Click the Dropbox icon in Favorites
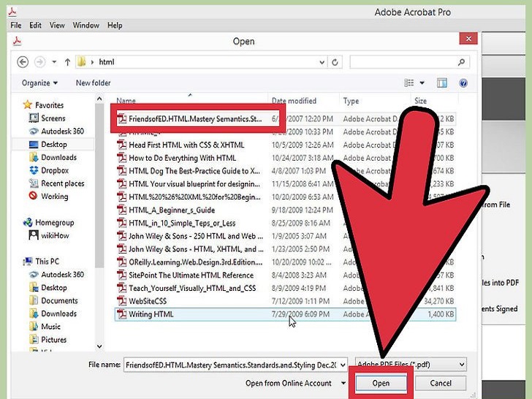The width and height of the screenshot is (532, 399). click(34, 170)
